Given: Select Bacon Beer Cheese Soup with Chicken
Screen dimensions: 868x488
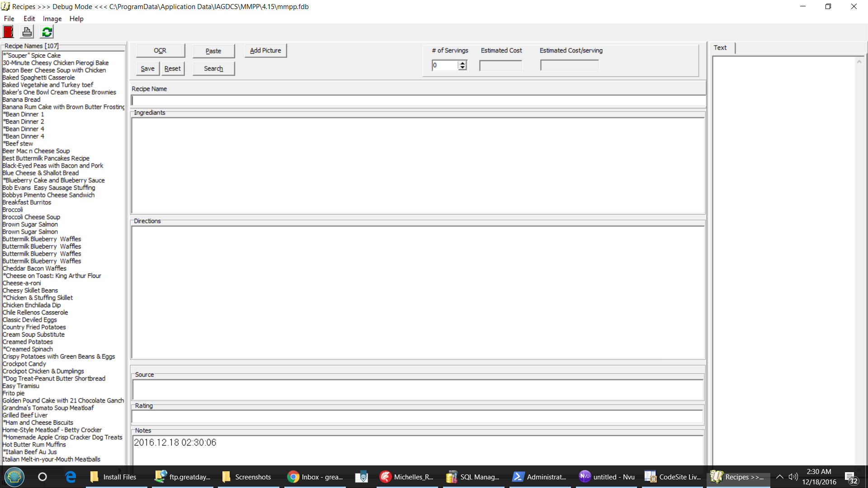Looking at the screenshot, I should click(54, 70).
